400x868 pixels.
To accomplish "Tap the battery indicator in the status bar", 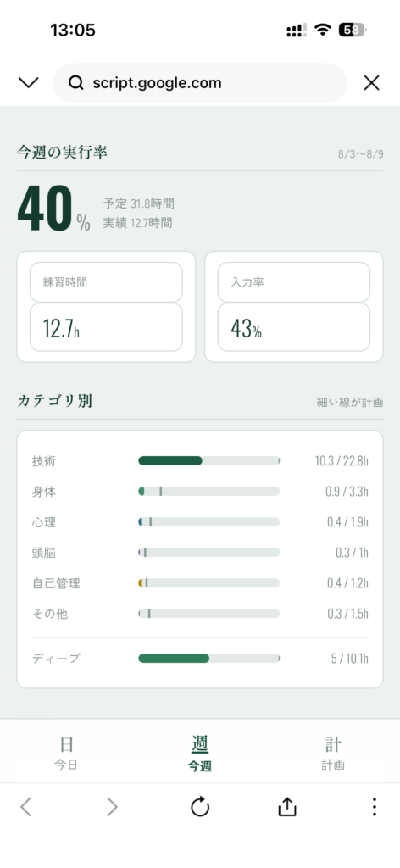I will 353,31.
